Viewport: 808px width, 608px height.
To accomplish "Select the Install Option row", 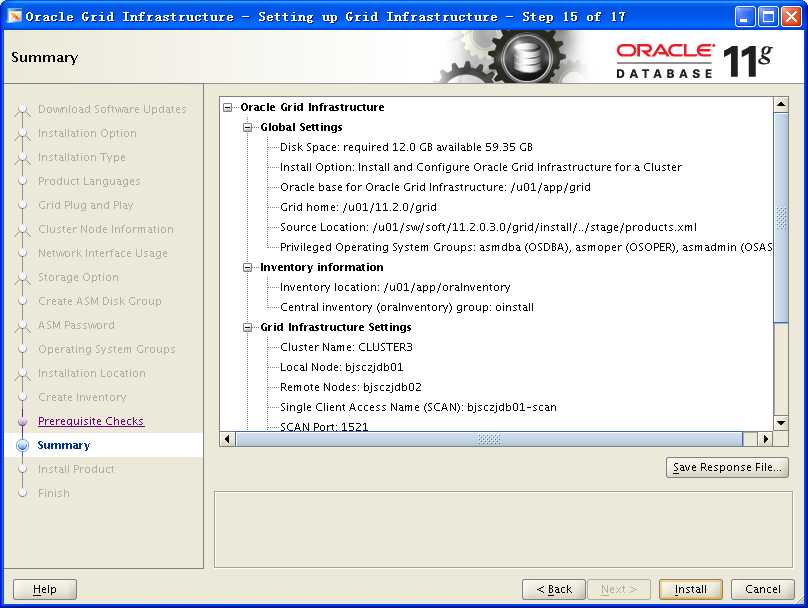I will pyautogui.click(x=481, y=167).
